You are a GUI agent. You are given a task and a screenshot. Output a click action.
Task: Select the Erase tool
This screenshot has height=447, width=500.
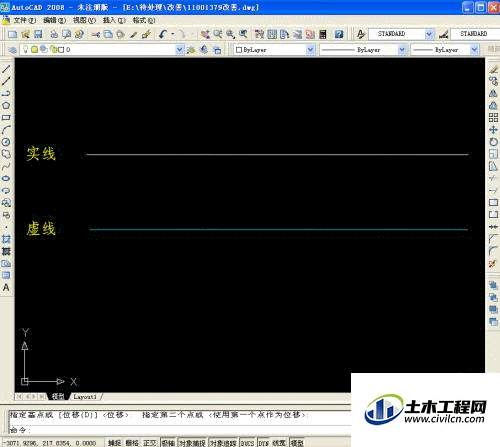point(493,69)
